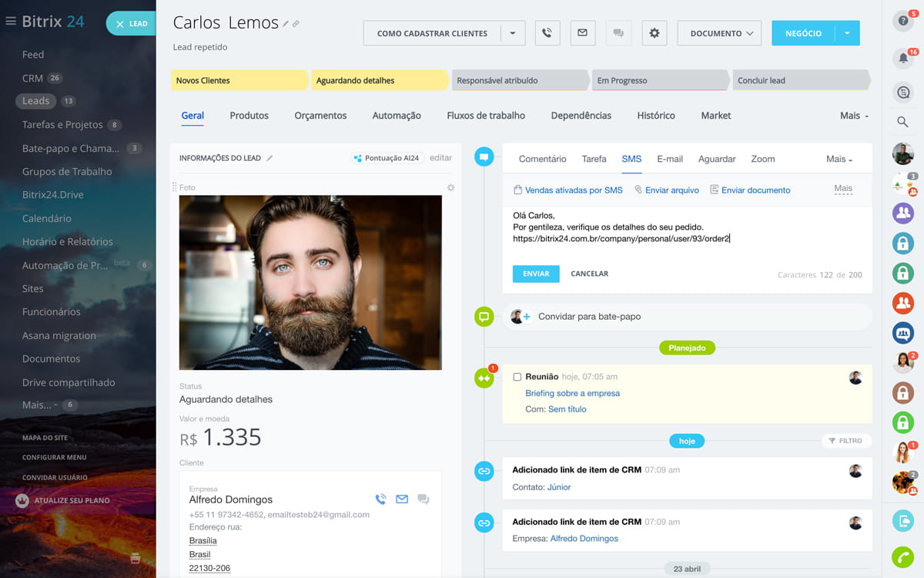This screenshot has height=578, width=924.
Task: Check the Reunião task checkbox
Action: click(517, 377)
